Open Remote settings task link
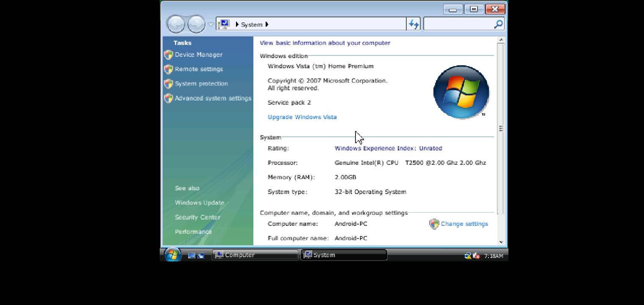The image size is (644, 305). (x=199, y=69)
